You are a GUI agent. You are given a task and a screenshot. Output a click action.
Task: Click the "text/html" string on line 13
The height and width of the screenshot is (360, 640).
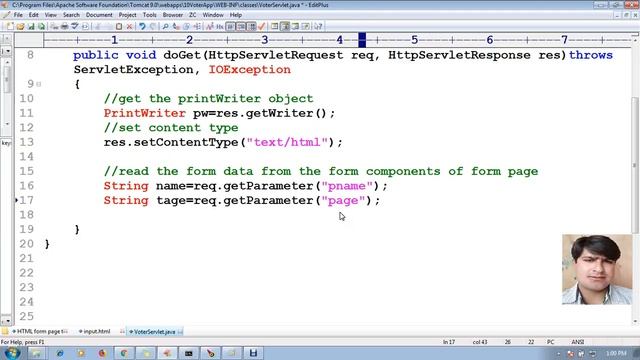[287, 142]
